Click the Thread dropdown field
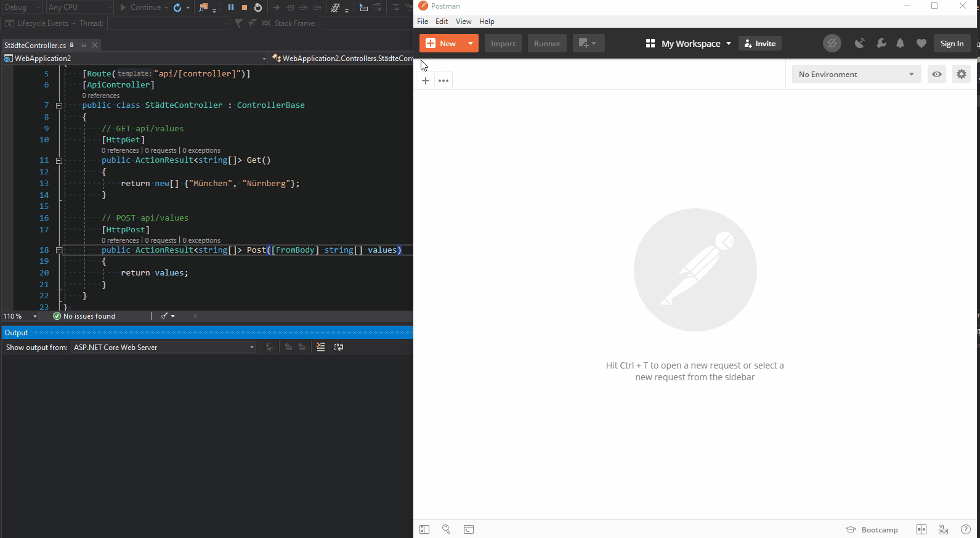The height and width of the screenshot is (538, 980). (169, 23)
